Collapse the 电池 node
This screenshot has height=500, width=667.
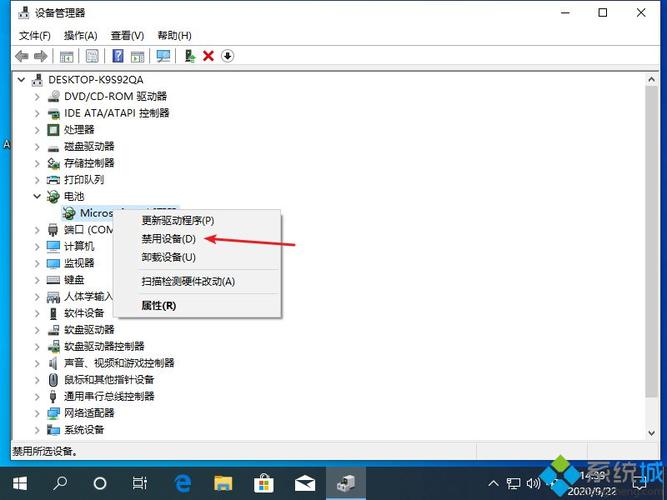tap(37, 197)
